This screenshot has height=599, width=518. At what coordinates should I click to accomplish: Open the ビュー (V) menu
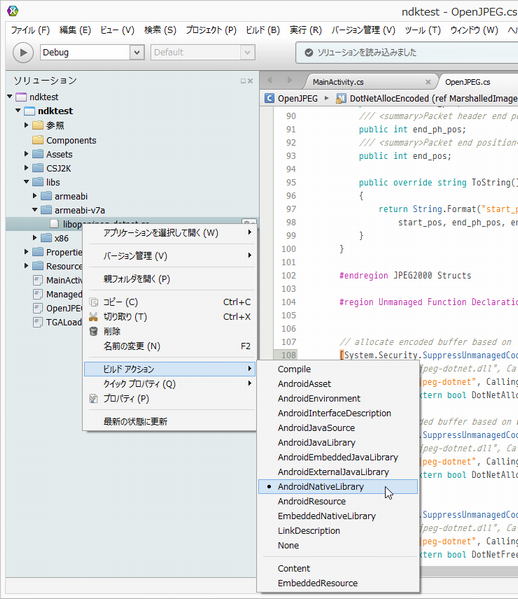point(117,30)
